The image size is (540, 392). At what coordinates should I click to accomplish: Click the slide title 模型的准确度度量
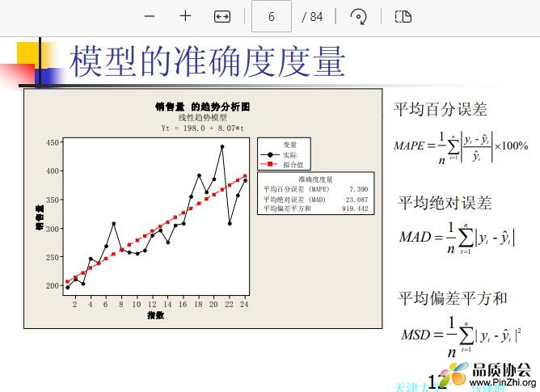click(207, 61)
